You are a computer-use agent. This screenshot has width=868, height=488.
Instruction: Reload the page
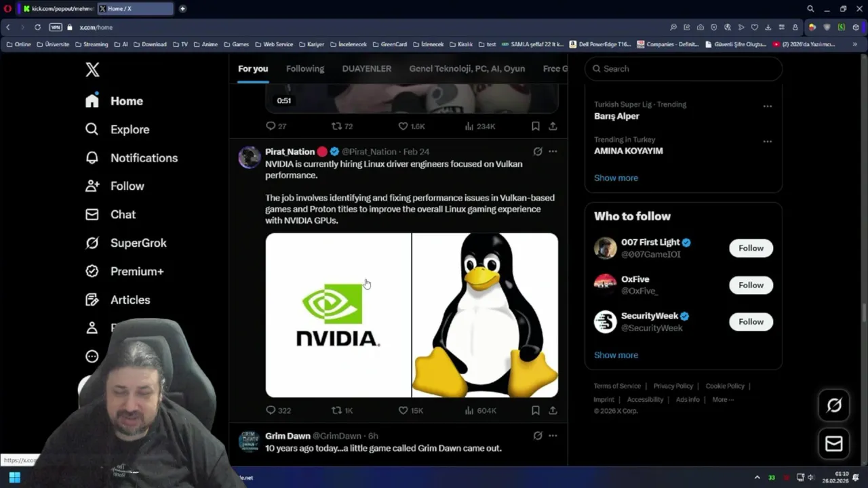37,27
